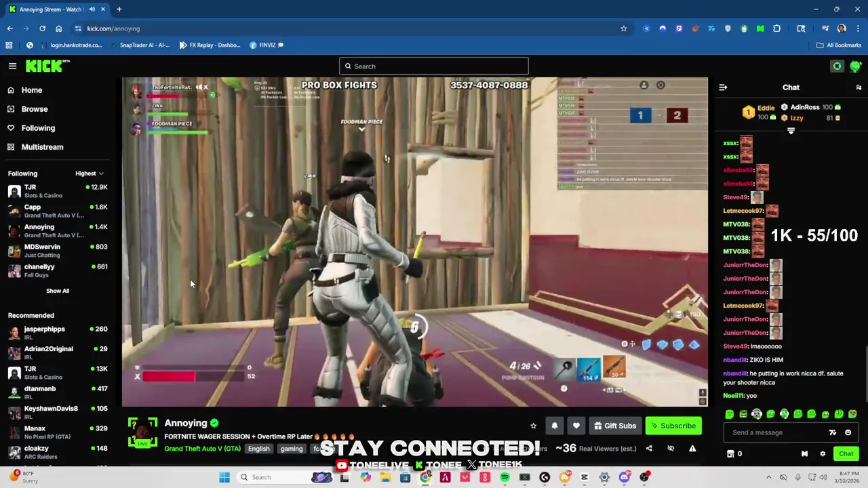Open Multistream from sidebar
Image resolution: width=868 pixels, height=488 pixels.
42,147
